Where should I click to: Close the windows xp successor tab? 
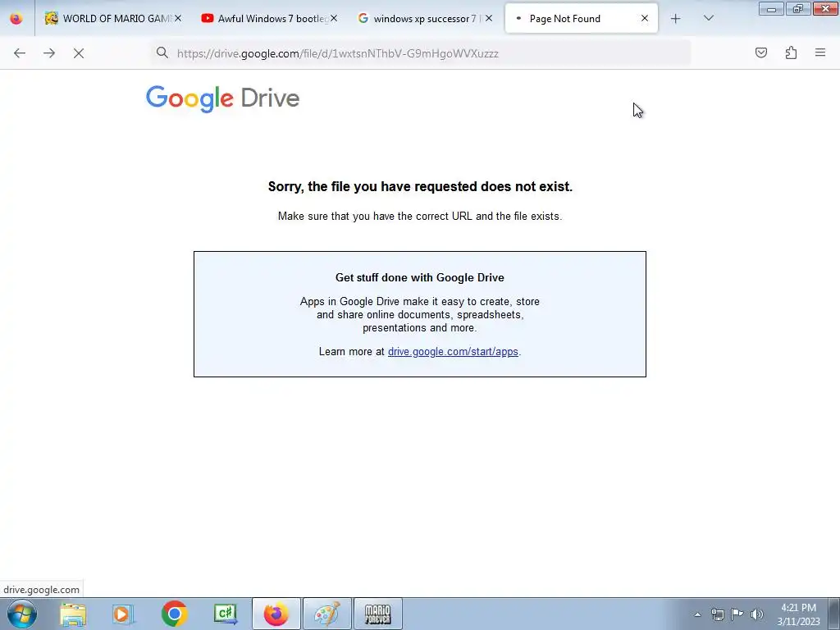(489, 18)
